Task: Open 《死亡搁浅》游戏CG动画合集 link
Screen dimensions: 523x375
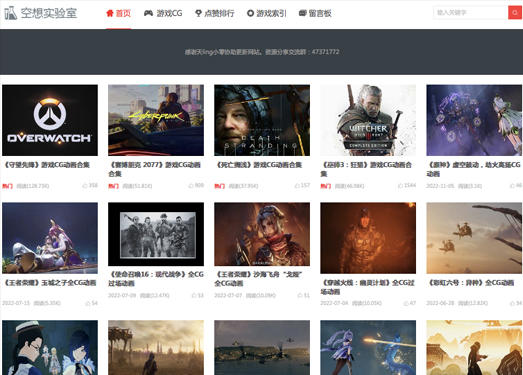Action: (x=259, y=165)
